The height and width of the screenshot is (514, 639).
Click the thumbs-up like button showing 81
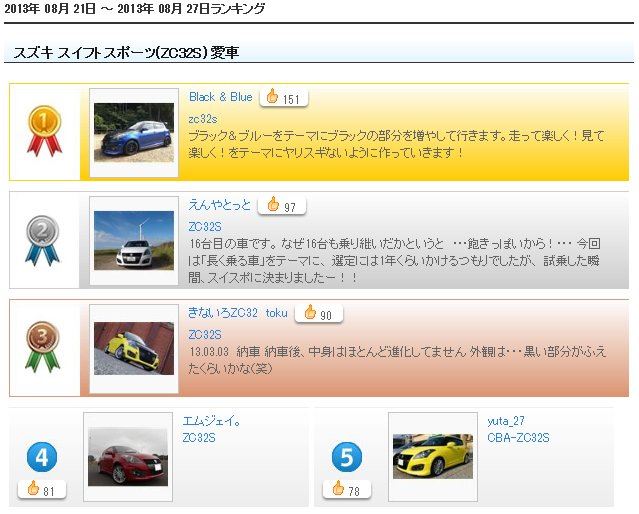42,490
